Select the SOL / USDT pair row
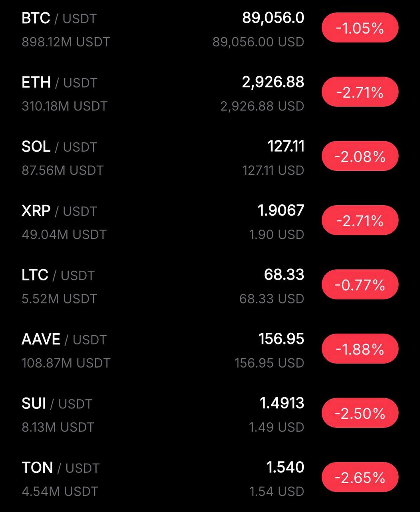Screen dimensions: 420x512 [x=59, y=147]
